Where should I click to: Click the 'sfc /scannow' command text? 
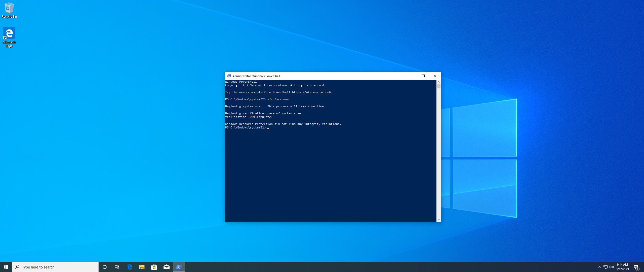click(278, 99)
